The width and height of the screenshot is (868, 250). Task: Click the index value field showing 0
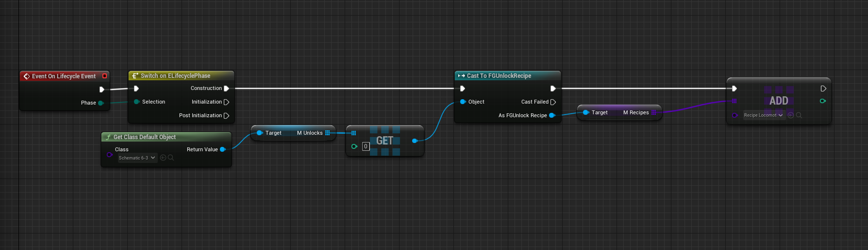point(366,146)
